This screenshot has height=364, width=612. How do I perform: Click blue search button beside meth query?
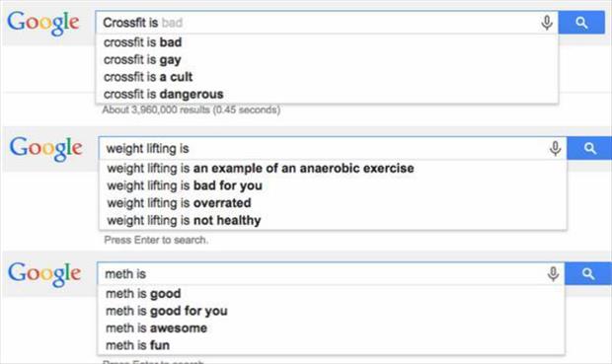pyautogui.click(x=588, y=274)
